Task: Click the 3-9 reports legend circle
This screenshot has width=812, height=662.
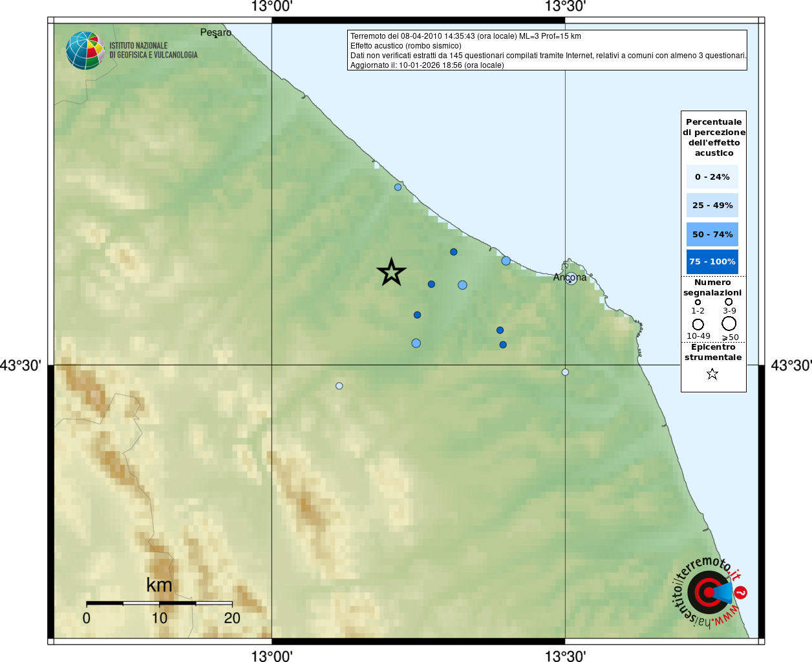Action: click(x=729, y=301)
